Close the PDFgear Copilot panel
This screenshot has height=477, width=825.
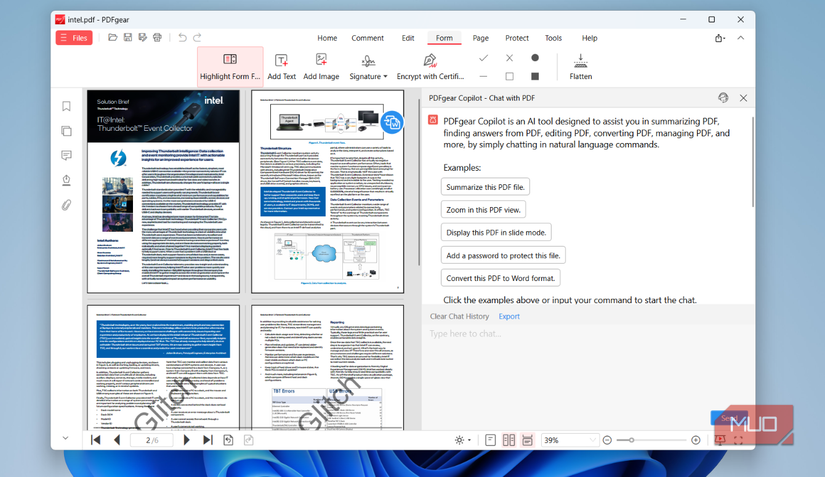[x=743, y=98]
